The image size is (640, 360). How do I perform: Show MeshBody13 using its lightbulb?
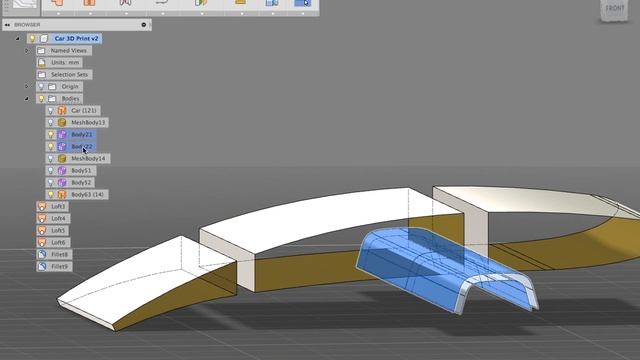(x=51, y=122)
